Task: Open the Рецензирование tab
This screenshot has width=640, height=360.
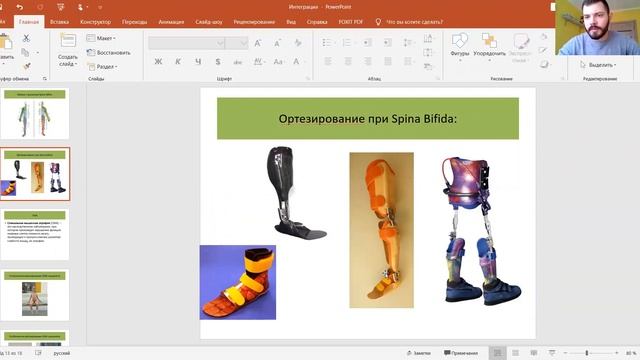Action: 254,22
